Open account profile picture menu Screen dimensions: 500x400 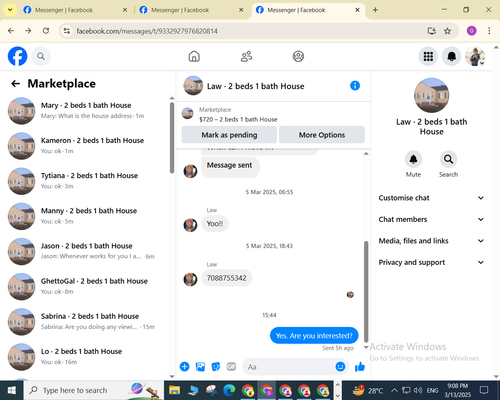tap(475, 56)
